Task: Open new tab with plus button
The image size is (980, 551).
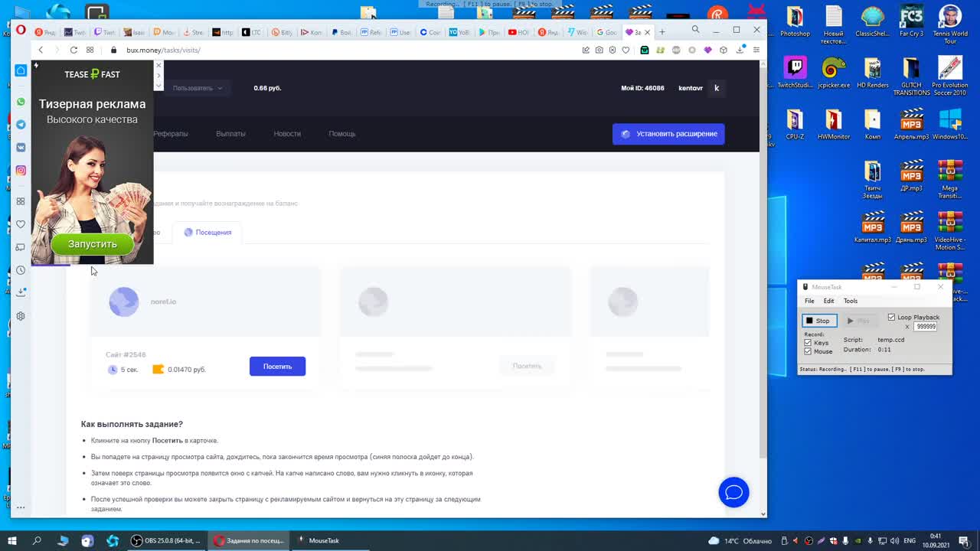Action: pos(662,31)
